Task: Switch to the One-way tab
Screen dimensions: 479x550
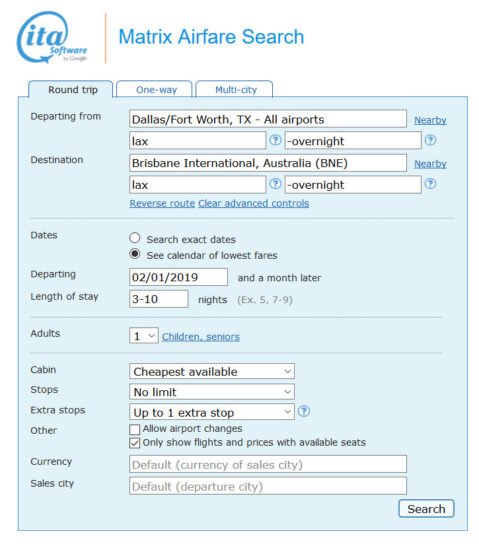Action: point(155,89)
